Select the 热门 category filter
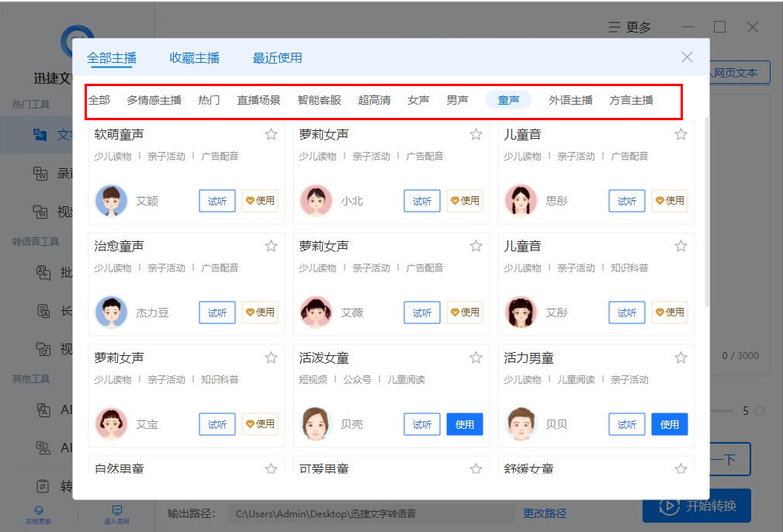 pyautogui.click(x=209, y=100)
